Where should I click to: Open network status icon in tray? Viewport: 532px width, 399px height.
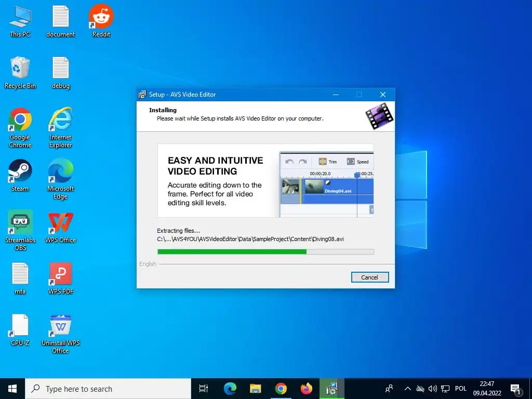pyautogui.click(x=445, y=389)
